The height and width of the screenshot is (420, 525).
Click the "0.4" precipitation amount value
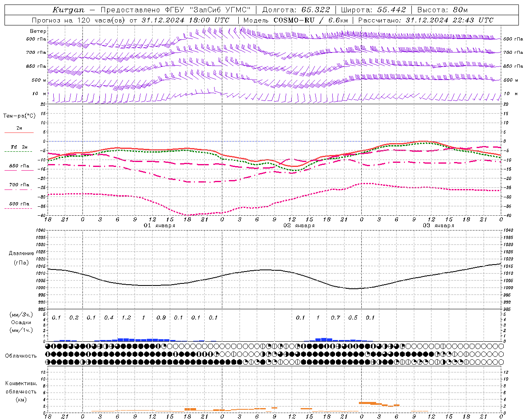coord(109,317)
